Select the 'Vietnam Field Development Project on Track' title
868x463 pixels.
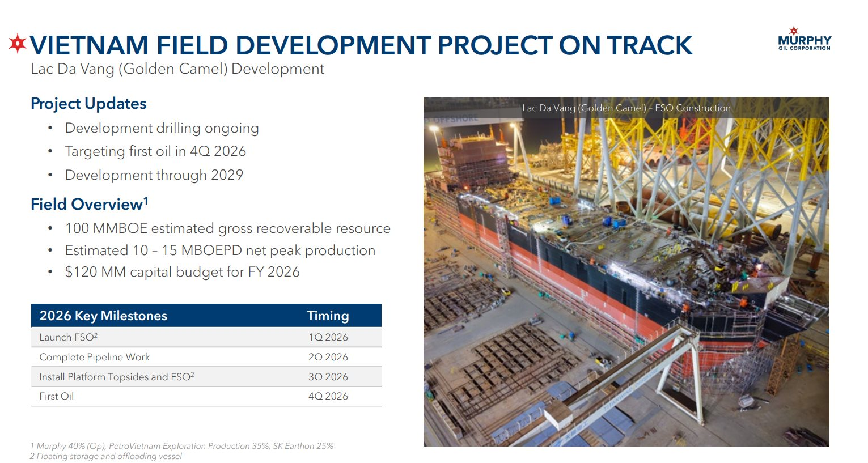coord(361,45)
